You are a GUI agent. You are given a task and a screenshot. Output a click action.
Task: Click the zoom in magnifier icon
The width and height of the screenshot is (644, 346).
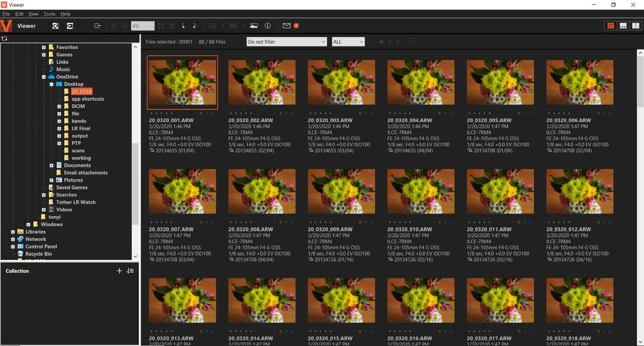tap(114, 26)
